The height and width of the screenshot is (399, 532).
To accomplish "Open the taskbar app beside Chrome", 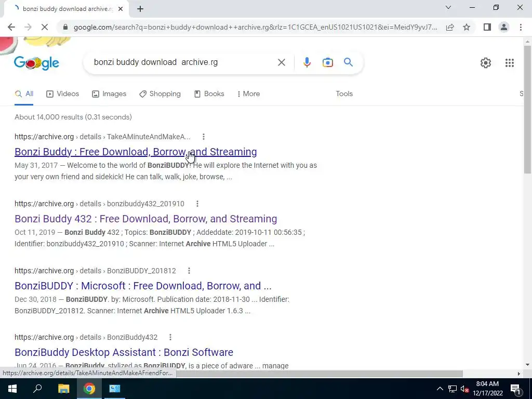I will (x=115, y=389).
